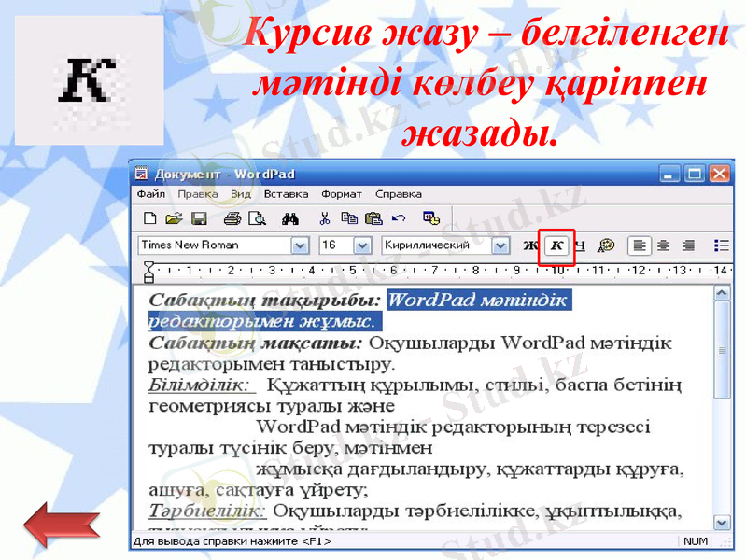The image size is (746, 560).
Task: Click the ruler at the 5 mark
Action: click(353, 271)
